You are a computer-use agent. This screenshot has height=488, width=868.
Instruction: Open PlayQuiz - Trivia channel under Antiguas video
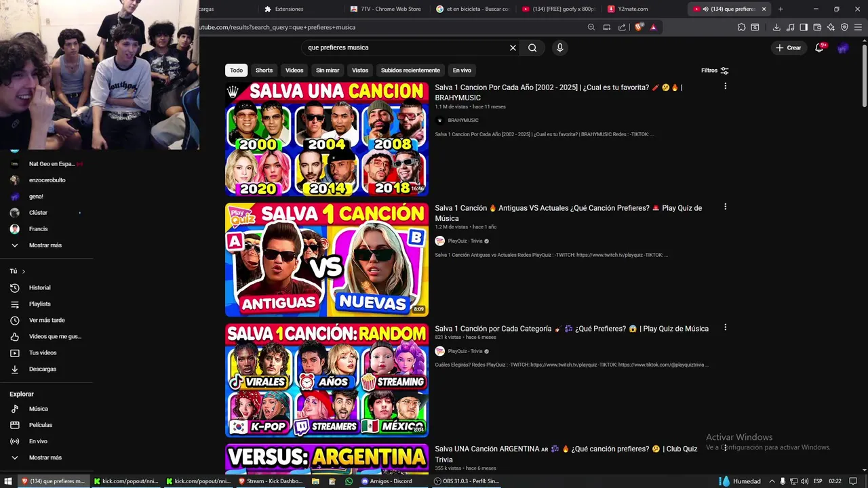coord(465,241)
